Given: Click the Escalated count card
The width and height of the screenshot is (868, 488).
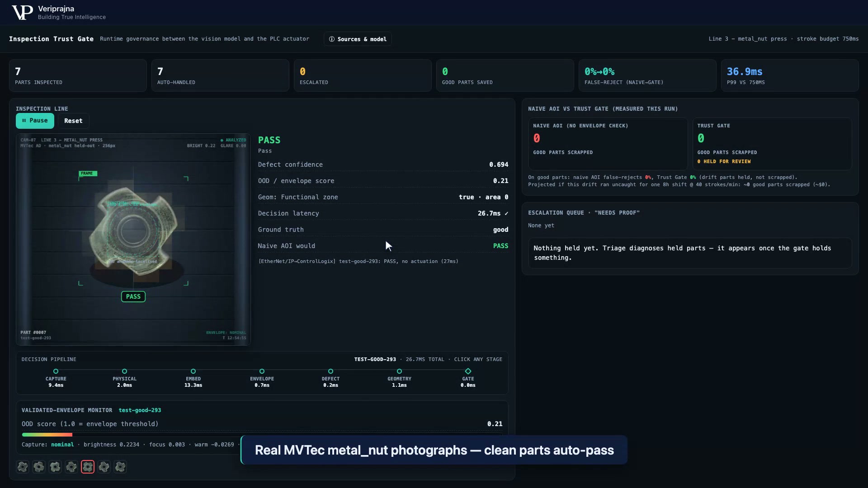Looking at the screenshot, I should click(x=363, y=75).
